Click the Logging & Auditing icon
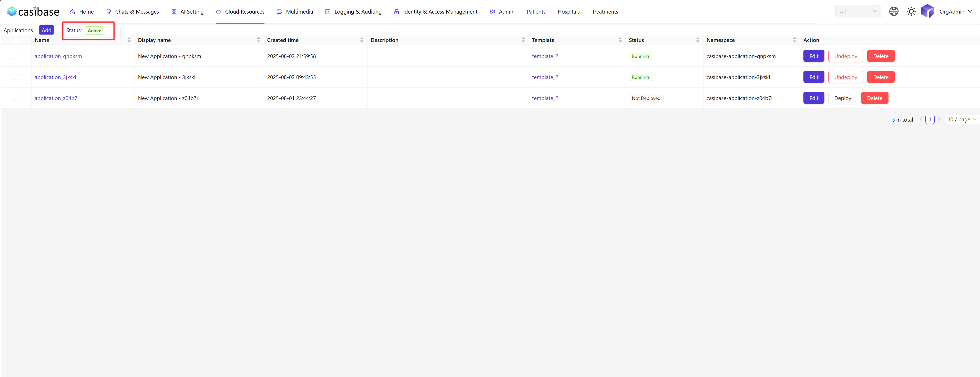The width and height of the screenshot is (980, 377). tap(328, 12)
